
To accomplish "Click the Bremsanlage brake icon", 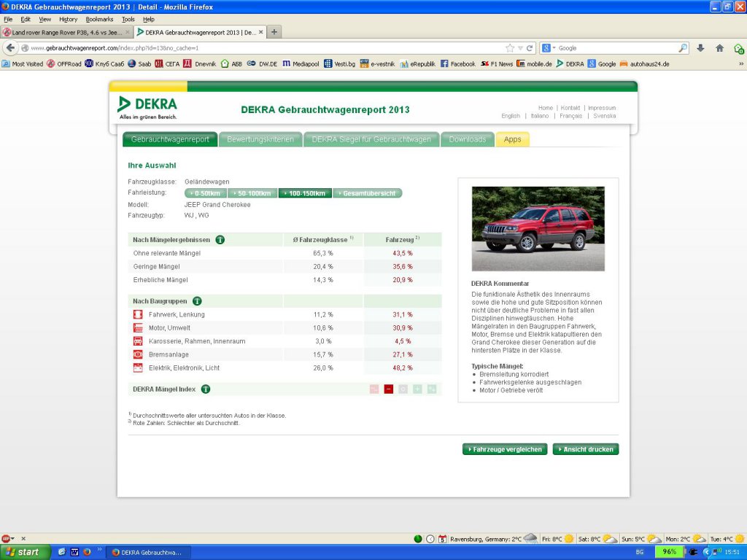I will (138, 354).
